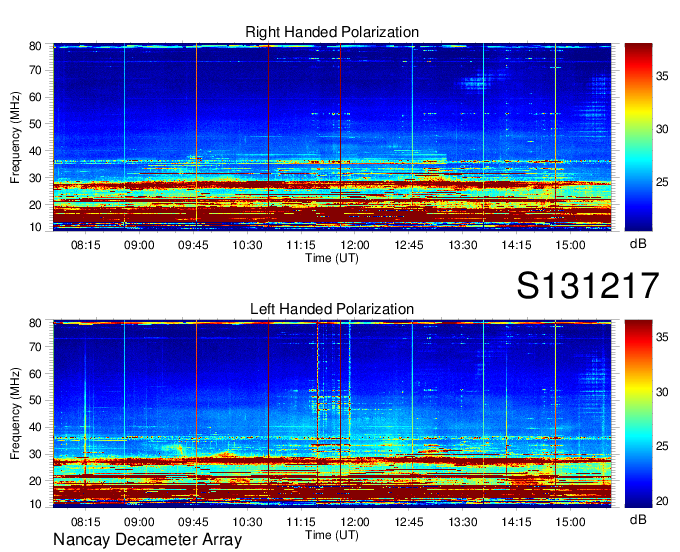Viewport: 680px width, 552px height.
Task: Click the 09:00 time tick under Right Handed plot
Action: coord(139,245)
